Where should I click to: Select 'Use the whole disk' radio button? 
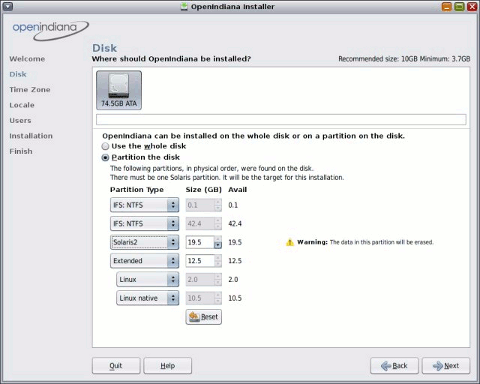[105, 146]
